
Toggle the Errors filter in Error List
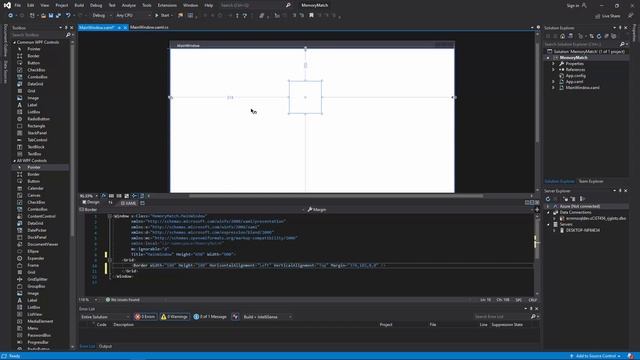(x=145, y=317)
